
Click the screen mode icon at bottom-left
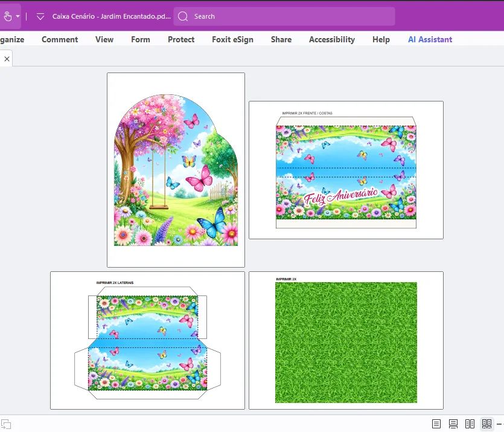[6, 424]
